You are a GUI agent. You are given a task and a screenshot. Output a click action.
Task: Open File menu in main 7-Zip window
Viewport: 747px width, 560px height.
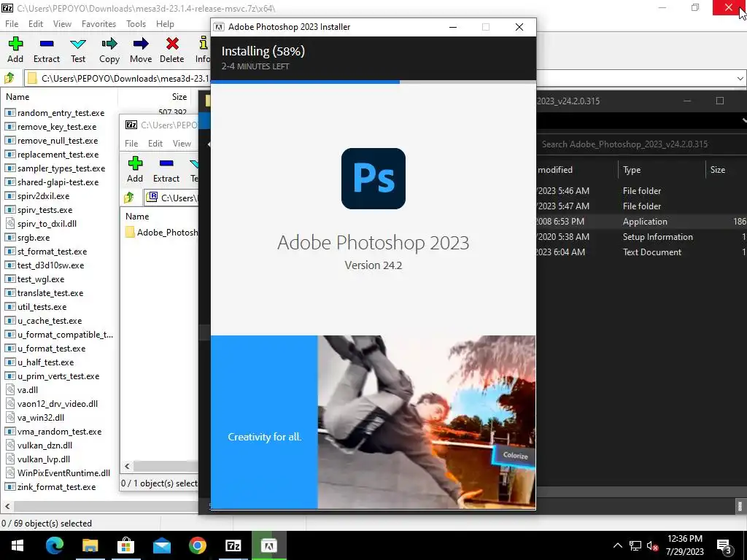12,24
